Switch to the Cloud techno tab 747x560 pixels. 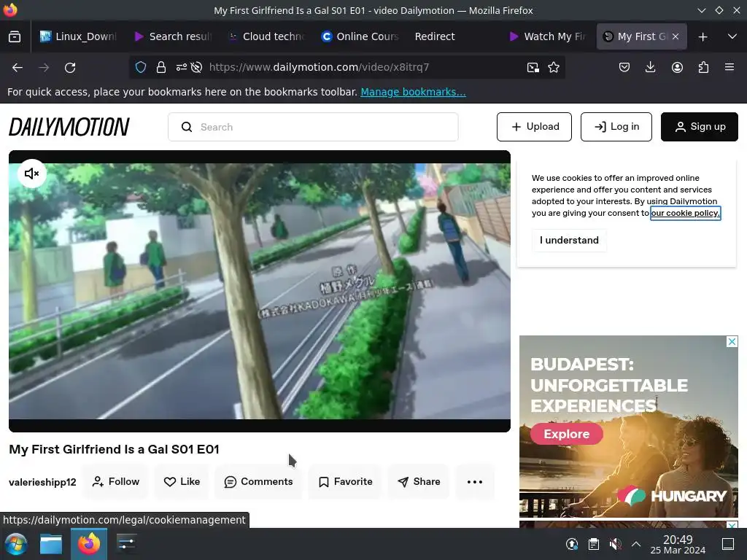pos(267,36)
